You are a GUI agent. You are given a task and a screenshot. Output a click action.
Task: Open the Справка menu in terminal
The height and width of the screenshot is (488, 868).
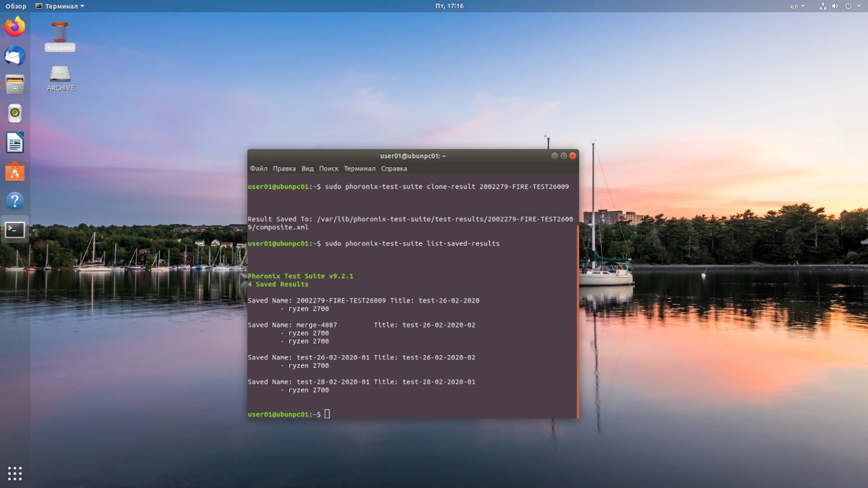[x=394, y=168]
